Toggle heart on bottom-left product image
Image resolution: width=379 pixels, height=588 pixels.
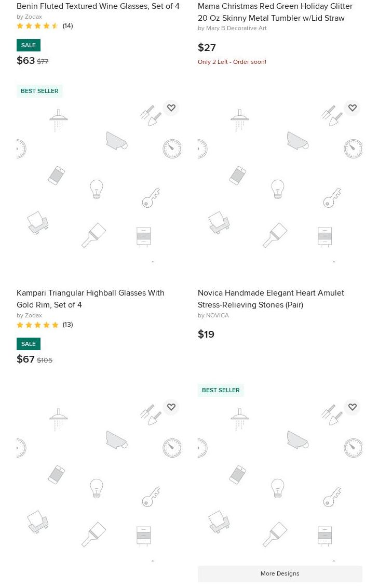(171, 407)
